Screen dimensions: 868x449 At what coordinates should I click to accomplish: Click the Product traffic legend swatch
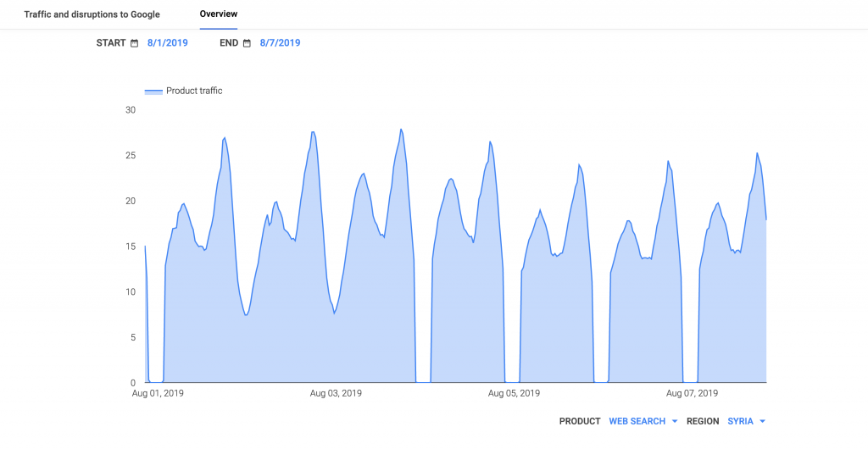pos(153,91)
